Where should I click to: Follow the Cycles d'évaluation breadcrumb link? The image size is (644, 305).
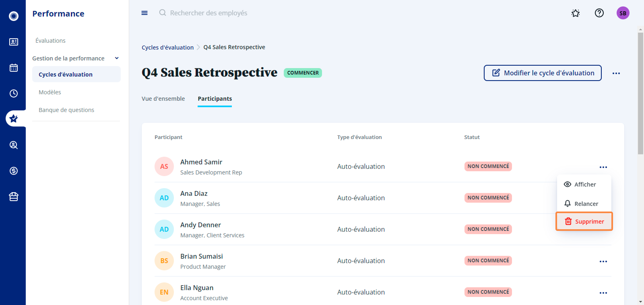tap(167, 47)
